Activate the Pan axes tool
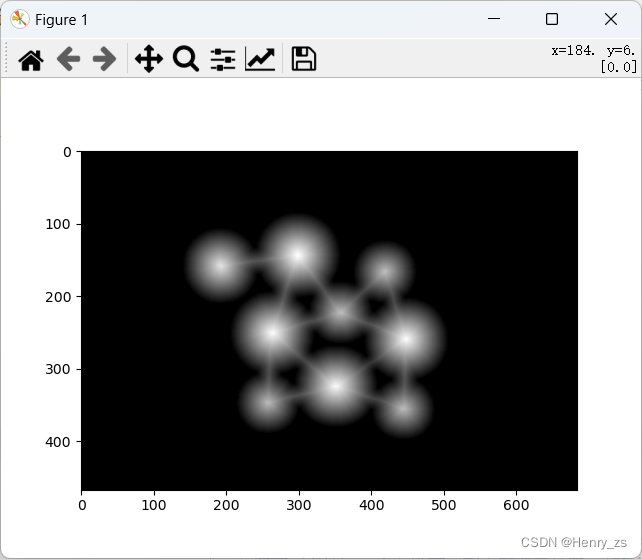 point(149,59)
